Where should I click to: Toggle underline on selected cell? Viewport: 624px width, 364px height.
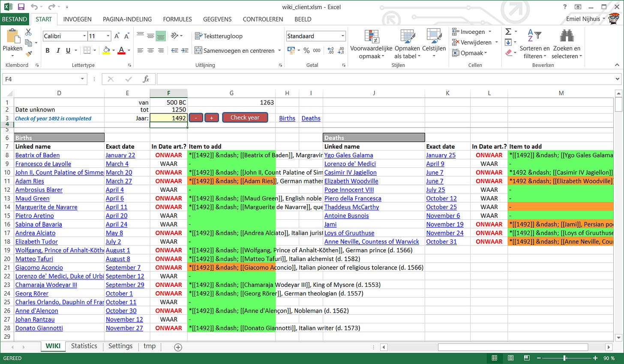coord(67,50)
